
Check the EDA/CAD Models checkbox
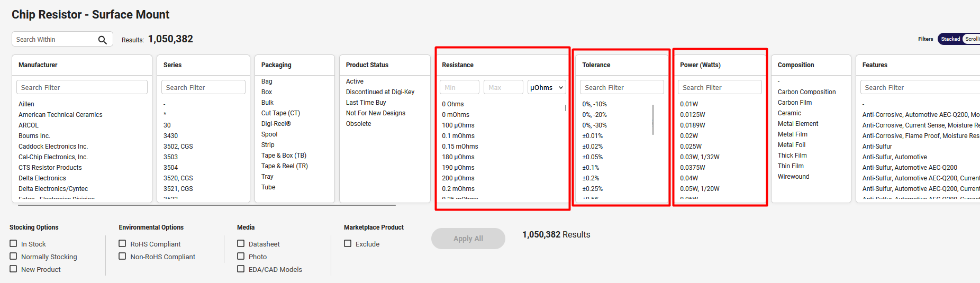241,269
